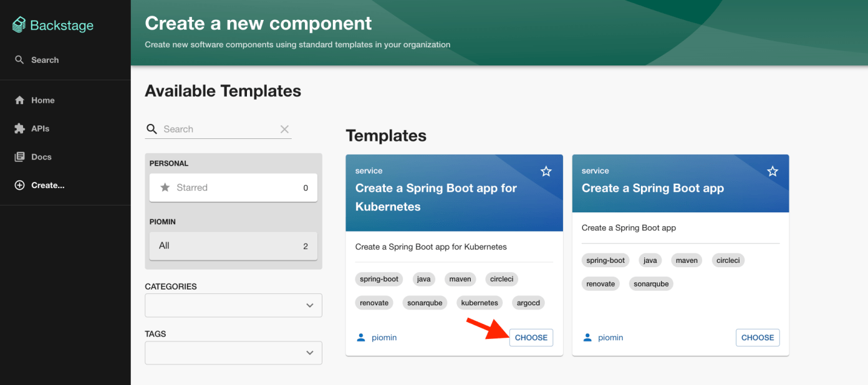Click 'Create a Spring Boot app' card title

pyautogui.click(x=653, y=188)
